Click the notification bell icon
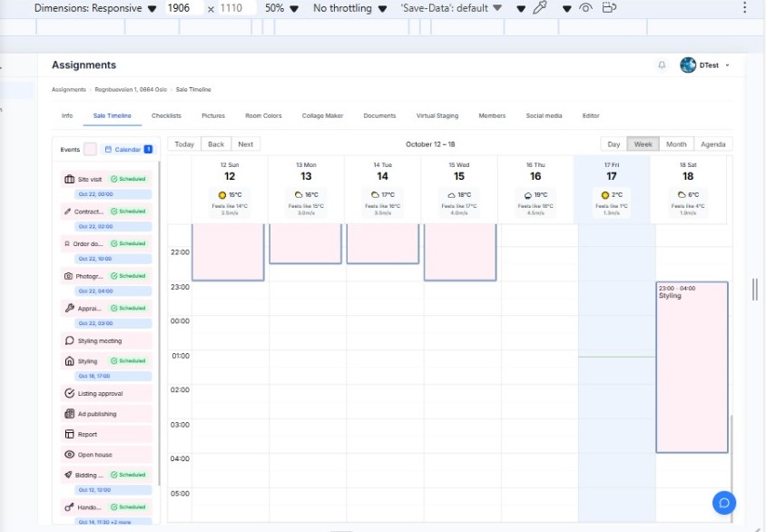This screenshot has width=766, height=532. pyautogui.click(x=662, y=65)
